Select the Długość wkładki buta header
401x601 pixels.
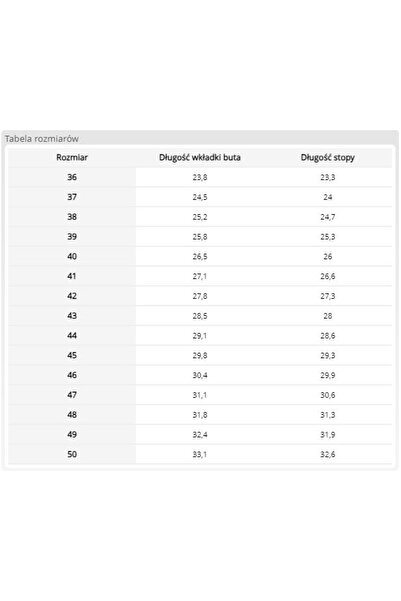point(200,158)
